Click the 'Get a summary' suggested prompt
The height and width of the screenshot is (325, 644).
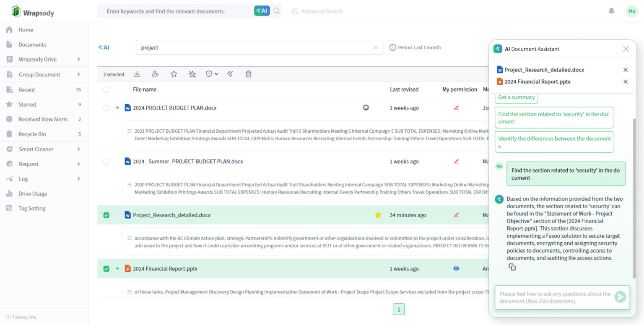click(516, 97)
